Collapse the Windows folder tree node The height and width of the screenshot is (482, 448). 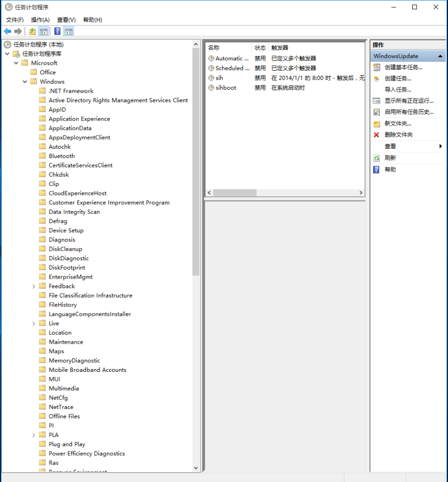pyautogui.click(x=25, y=82)
